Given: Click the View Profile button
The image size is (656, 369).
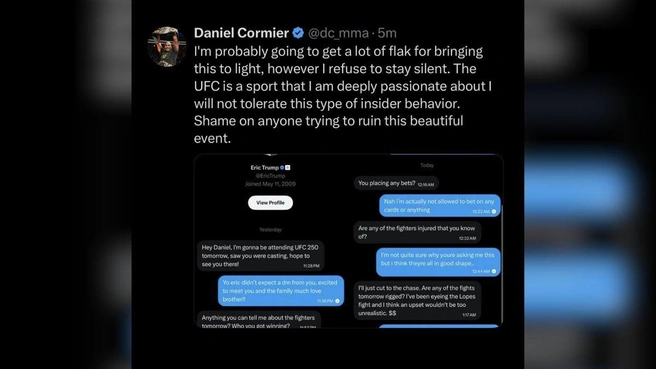Looking at the screenshot, I should 270,202.
